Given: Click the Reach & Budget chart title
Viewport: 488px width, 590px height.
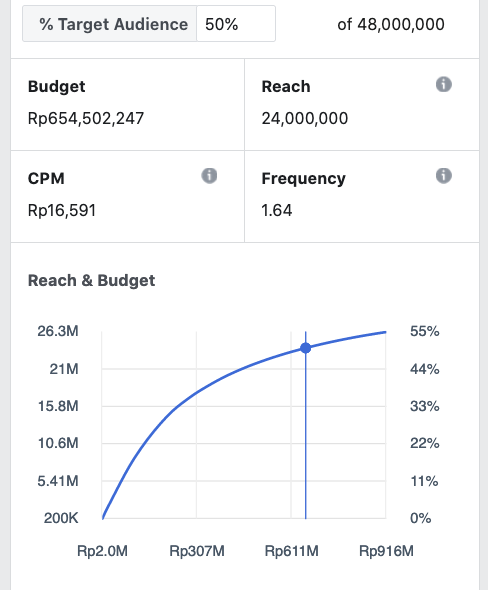Looking at the screenshot, I should [91, 281].
